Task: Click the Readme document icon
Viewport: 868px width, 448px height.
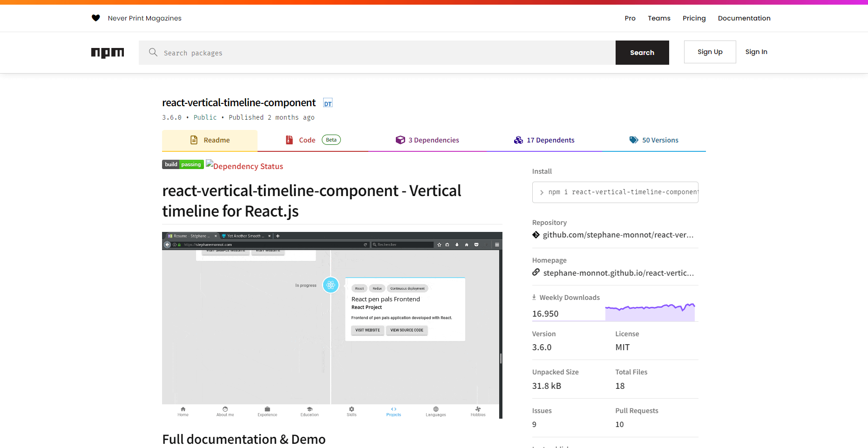Action: [194, 140]
